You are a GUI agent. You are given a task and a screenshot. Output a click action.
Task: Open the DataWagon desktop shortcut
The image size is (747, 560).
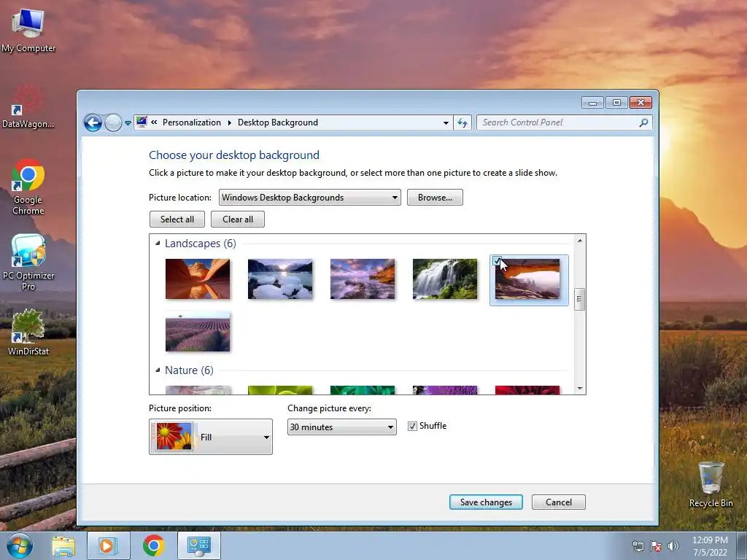click(x=28, y=107)
